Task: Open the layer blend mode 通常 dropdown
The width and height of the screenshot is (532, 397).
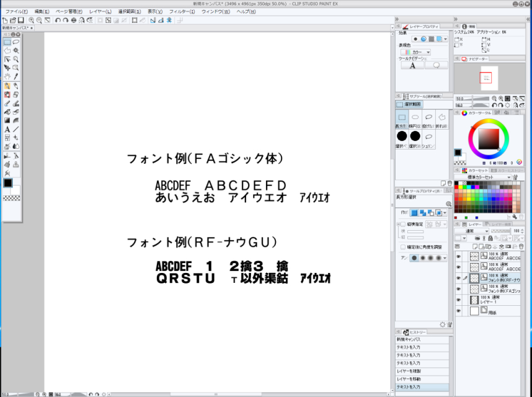Action: click(x=472, y=231)
